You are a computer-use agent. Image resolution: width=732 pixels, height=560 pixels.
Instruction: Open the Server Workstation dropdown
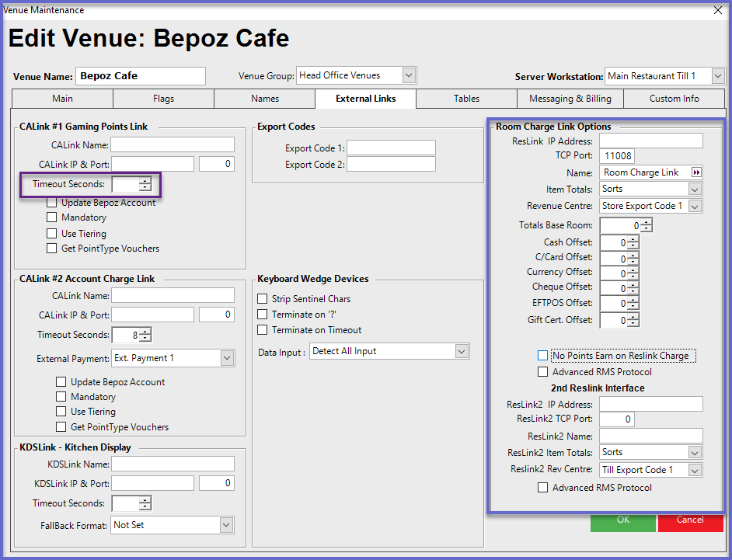(x=718, y=75)
